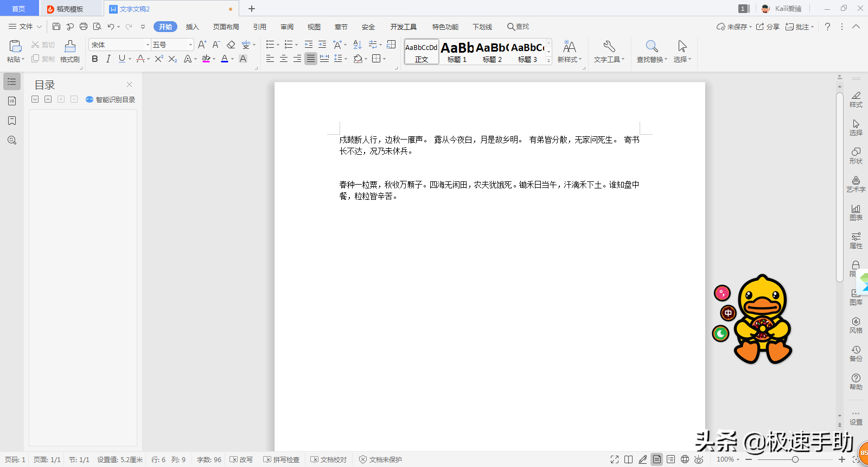Decrease font size with A- icon
This screenshot has height=467, width=868.
[x=216, y=45]
